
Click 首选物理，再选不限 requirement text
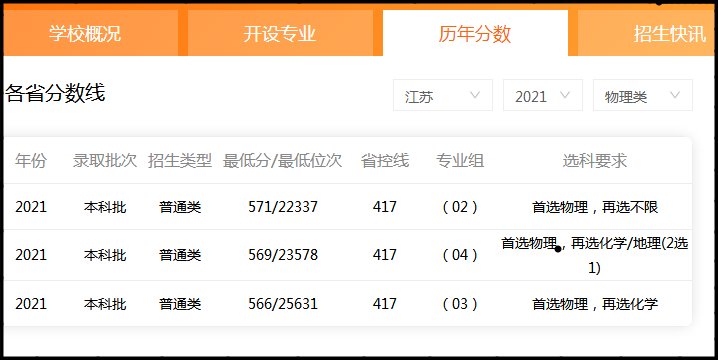(x=595, y=207)
